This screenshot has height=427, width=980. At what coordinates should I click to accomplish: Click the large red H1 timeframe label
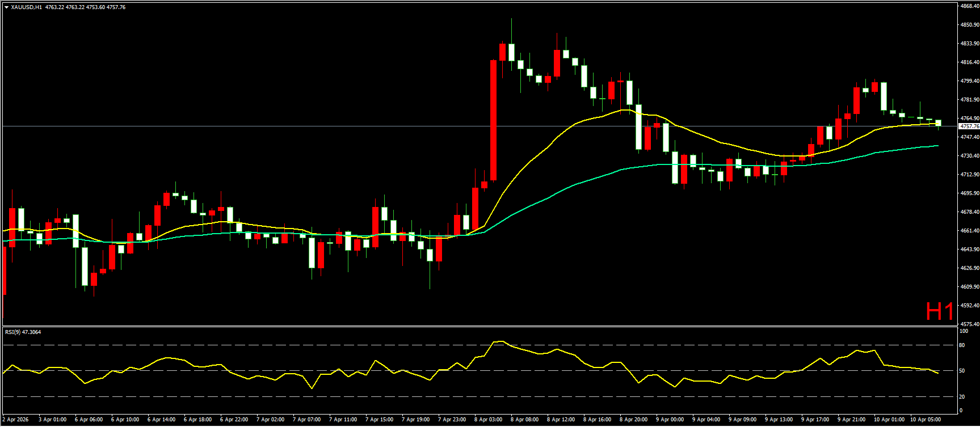(x=940, y=311)
